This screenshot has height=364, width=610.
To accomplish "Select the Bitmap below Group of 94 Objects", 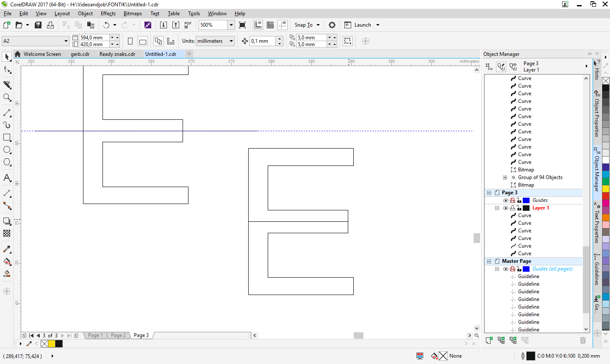I will 526,185.
